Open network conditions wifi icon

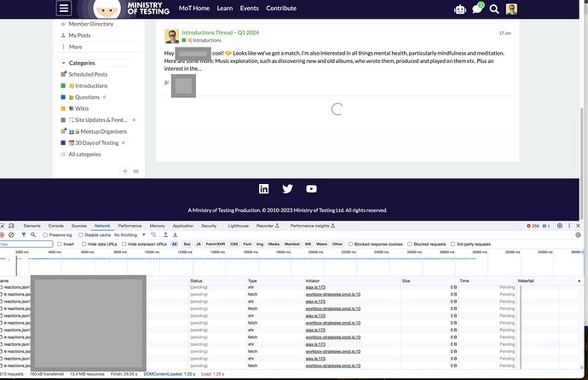pos(153,235)
